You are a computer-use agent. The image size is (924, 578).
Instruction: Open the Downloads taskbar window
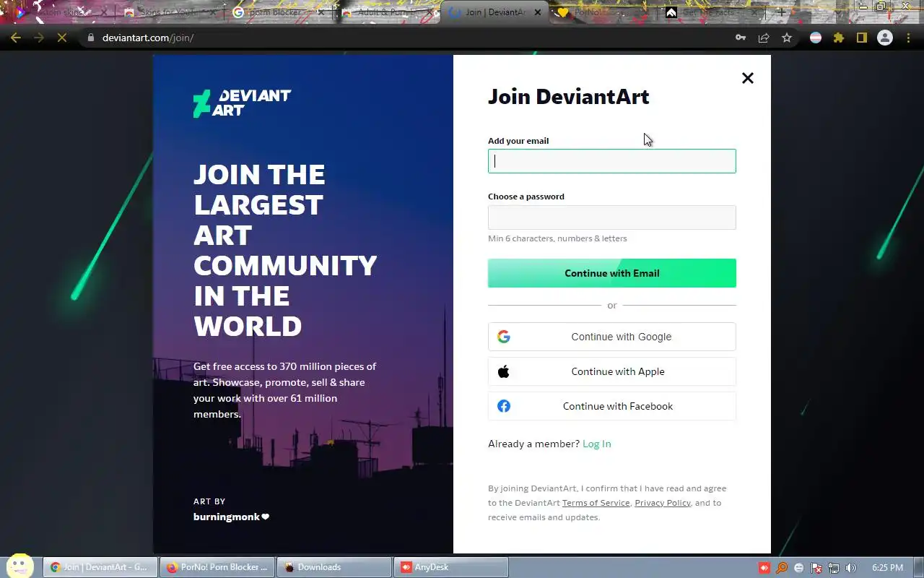coord(334,567)
